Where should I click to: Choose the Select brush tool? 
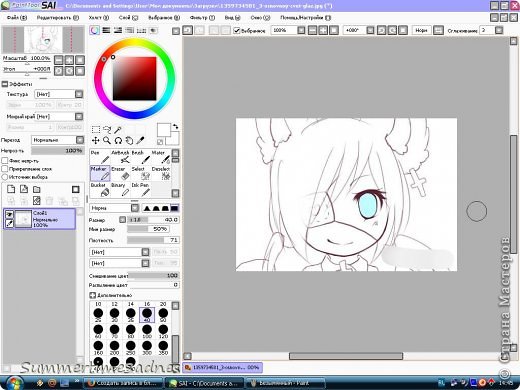click(140, 173)
